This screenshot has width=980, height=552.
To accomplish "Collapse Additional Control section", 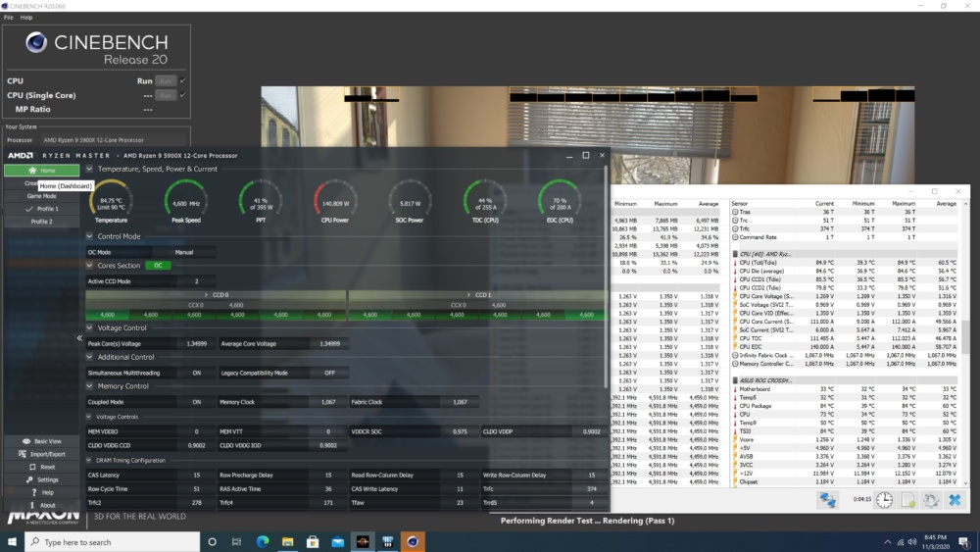I will tap(89, 357).
